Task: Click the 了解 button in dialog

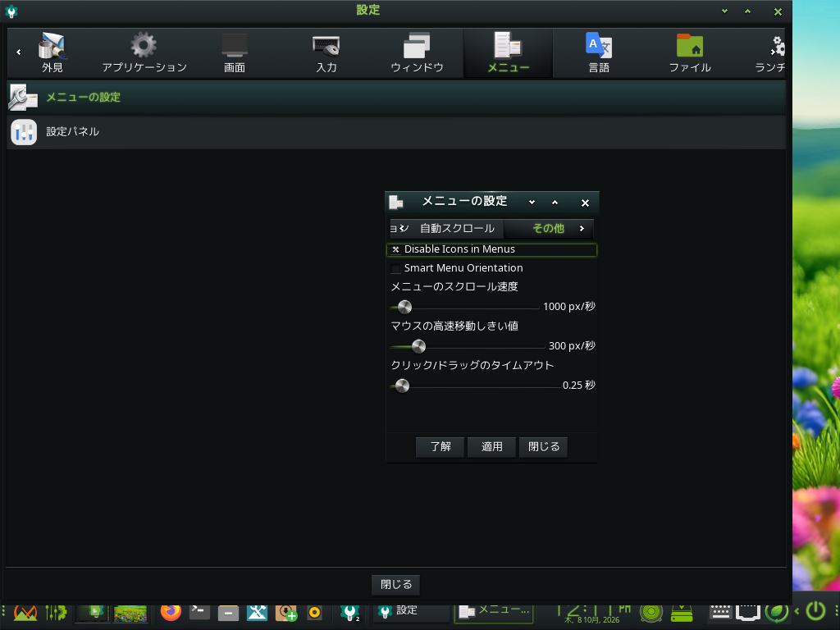Action: click(440, 447)
